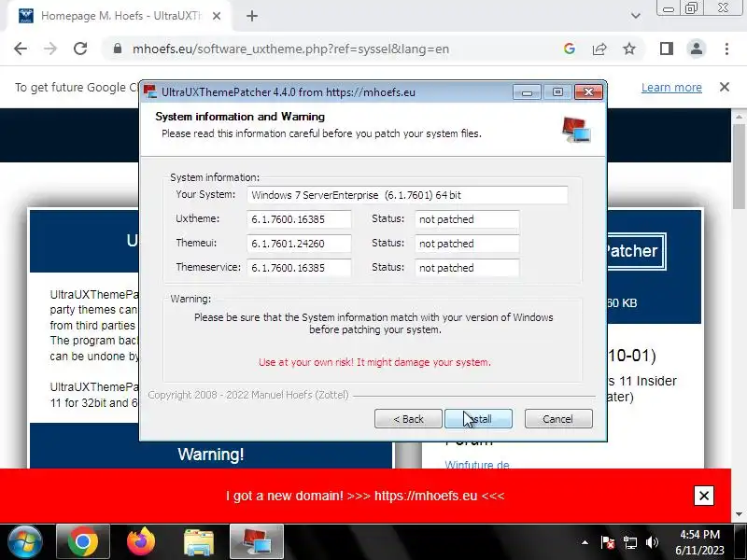Click Themeui version 6.1.7601.24260 field
747x560 pixels.
coord(299,244)
